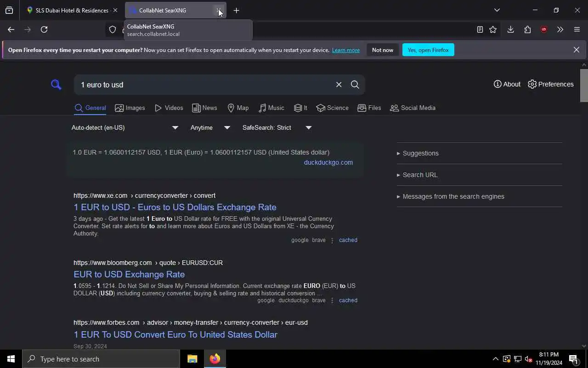Close the CollabNet SearXNG tab
588x368 pixels.
(219, 10)
